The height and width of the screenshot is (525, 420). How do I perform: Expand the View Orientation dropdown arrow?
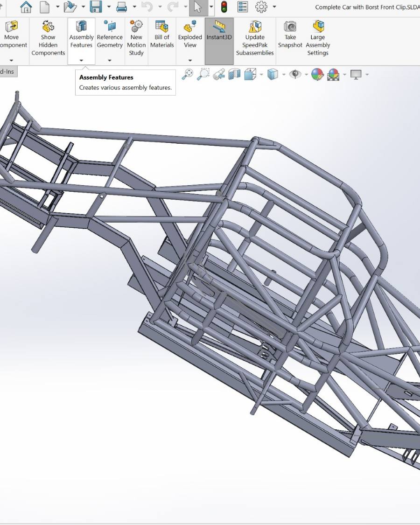pos(261,74)
